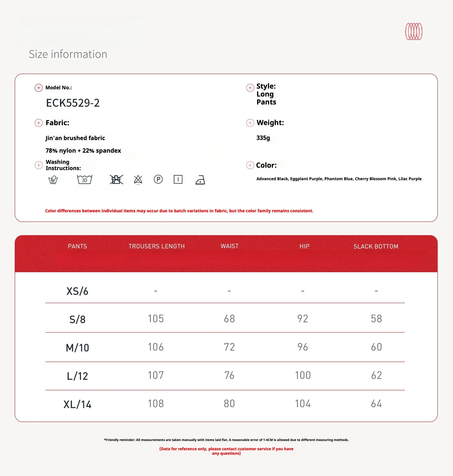This screenshot has width=453, height=476.
Task: Click the red color differences notice
Action: (x=179, y=211)
